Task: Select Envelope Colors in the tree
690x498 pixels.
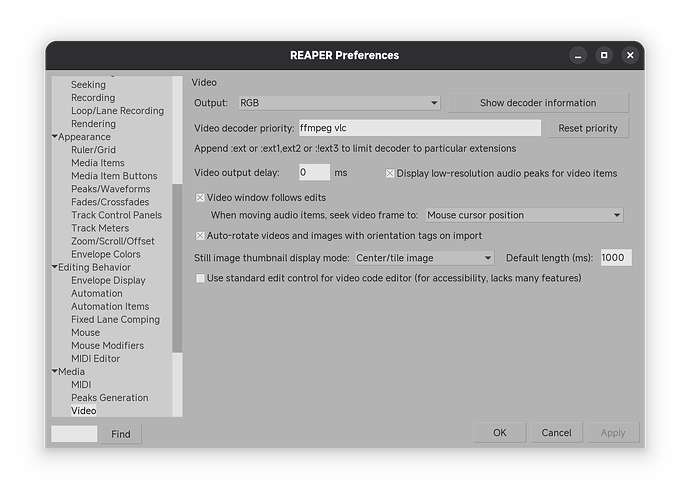Action: (106, 254)
